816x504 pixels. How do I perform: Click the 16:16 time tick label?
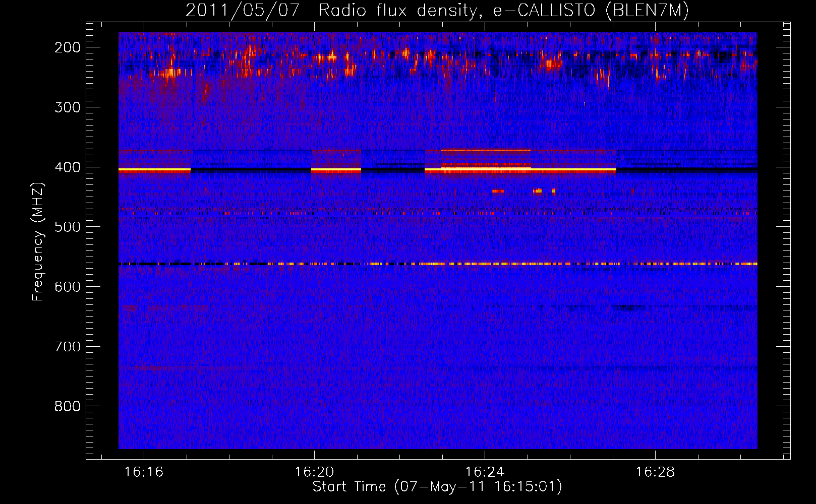point(144,472)
